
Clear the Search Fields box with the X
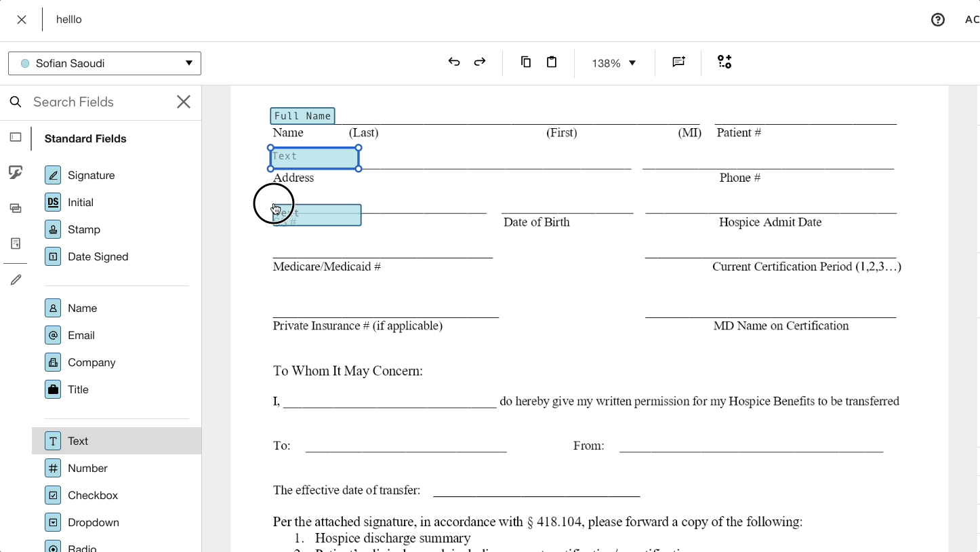184,102
